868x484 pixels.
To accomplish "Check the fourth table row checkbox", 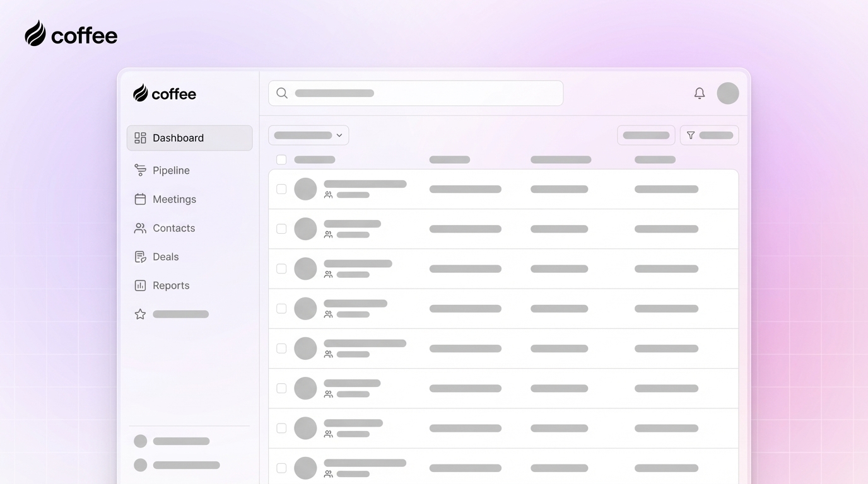I will 281,309.
